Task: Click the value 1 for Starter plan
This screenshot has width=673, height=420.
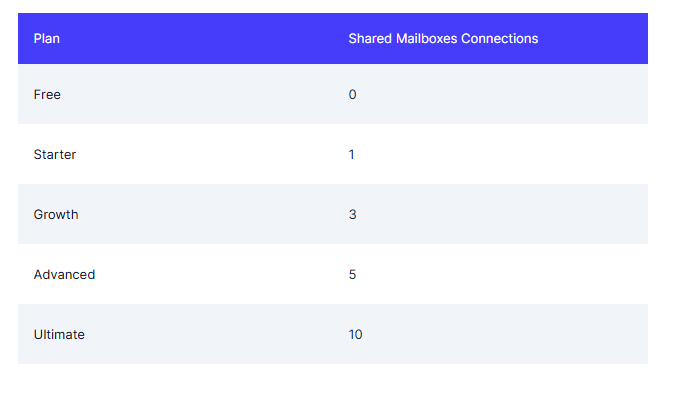Action: click(352, 154)
